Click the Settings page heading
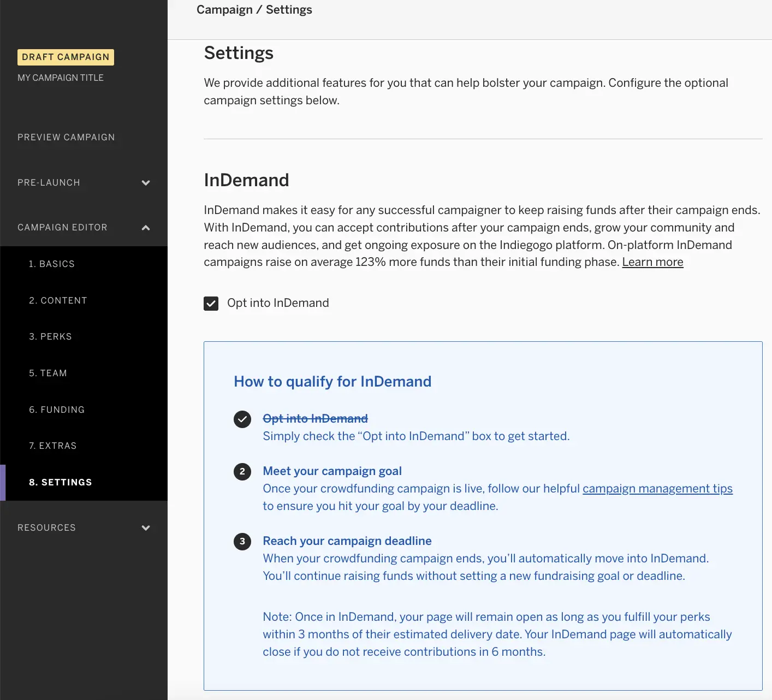The height and width of the screenshot is (700, 772). click(239, 53)
